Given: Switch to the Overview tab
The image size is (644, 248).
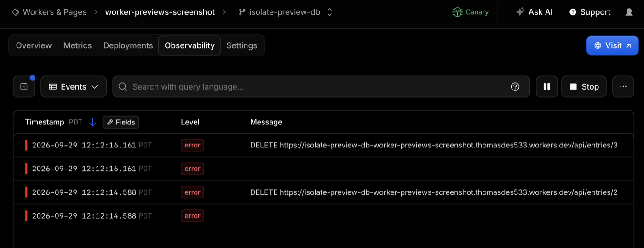Looking at the screenshot, I should pos(34,45).
